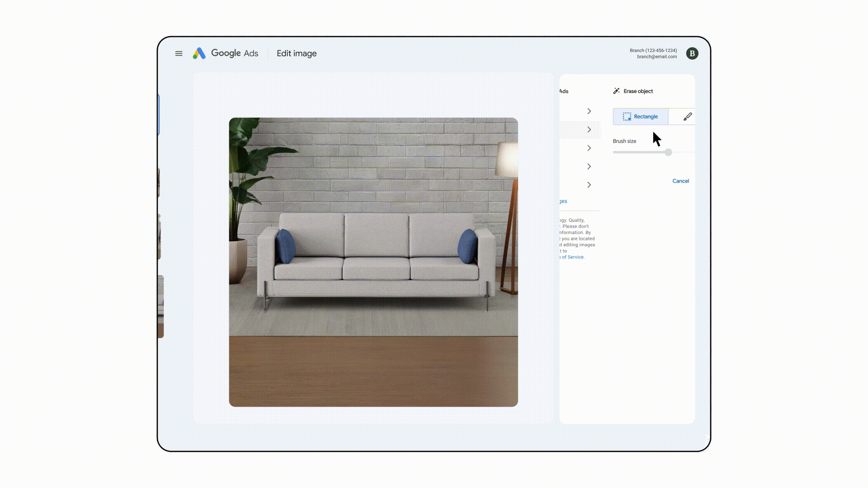Screen dimensions: 868x488
Task: Click the brush size slider handle
Action: [668, 152]
